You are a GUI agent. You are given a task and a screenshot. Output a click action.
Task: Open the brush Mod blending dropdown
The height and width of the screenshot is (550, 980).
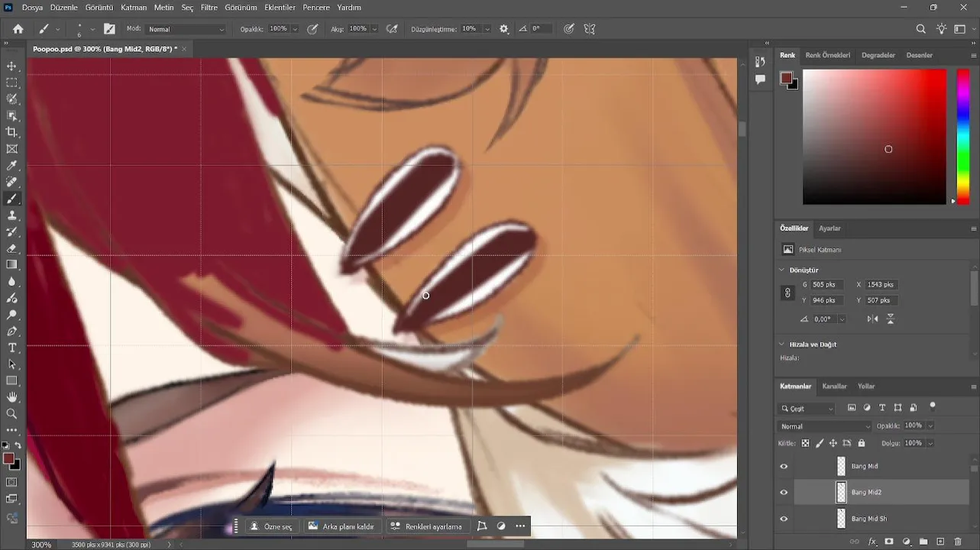coord(186,29)
